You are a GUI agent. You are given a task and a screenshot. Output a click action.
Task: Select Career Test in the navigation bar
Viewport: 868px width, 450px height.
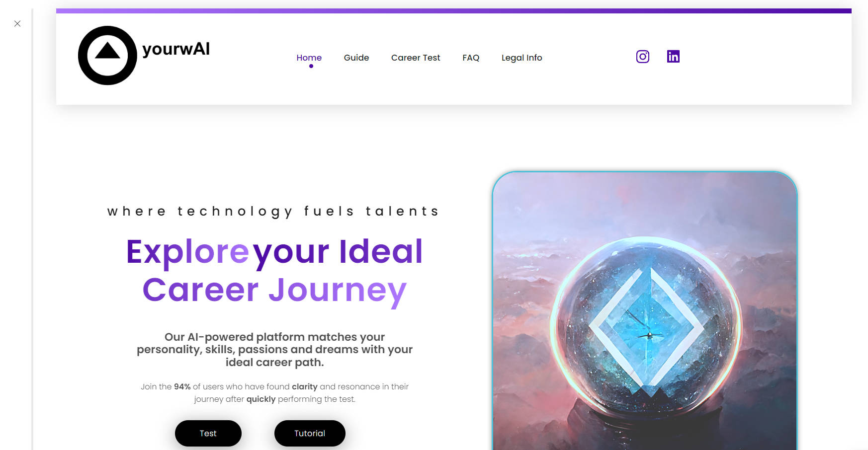[416, 58]
